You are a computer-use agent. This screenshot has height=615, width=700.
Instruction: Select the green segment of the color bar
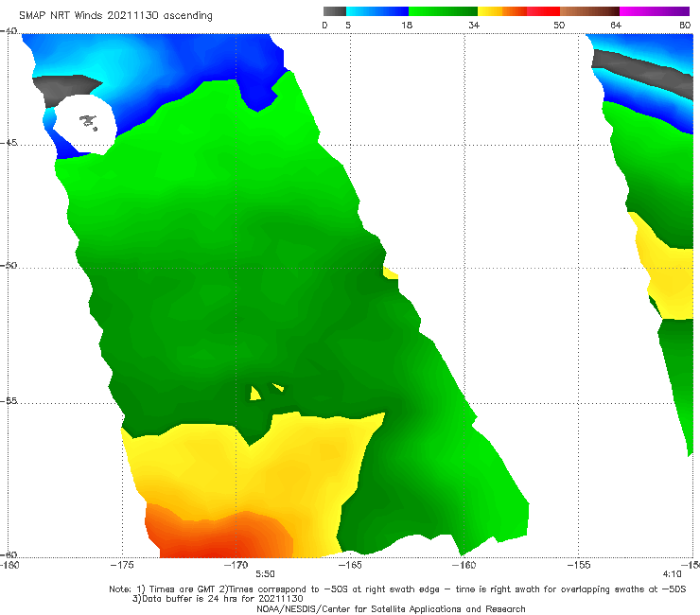[443, 11]
